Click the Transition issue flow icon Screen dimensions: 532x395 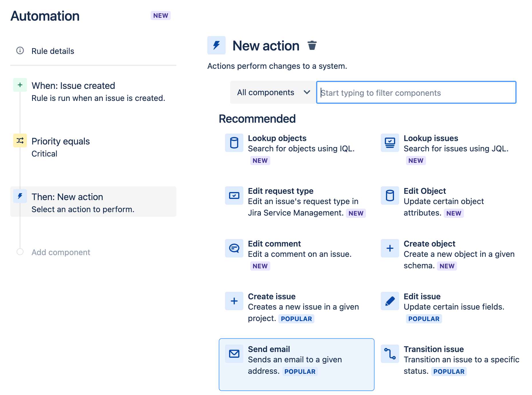pyautogui.click(x=390, y=354)
